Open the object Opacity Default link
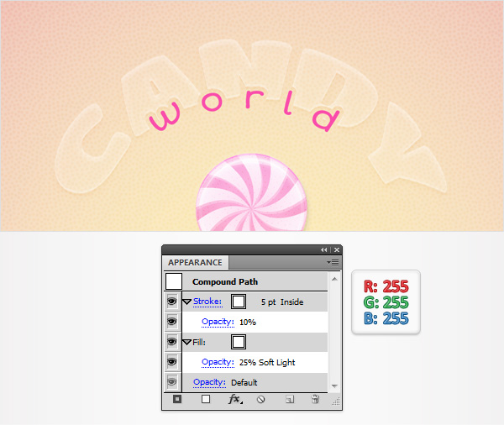This screenshot has height=425, width=504. pyautogui.click(x=209, y=382)
